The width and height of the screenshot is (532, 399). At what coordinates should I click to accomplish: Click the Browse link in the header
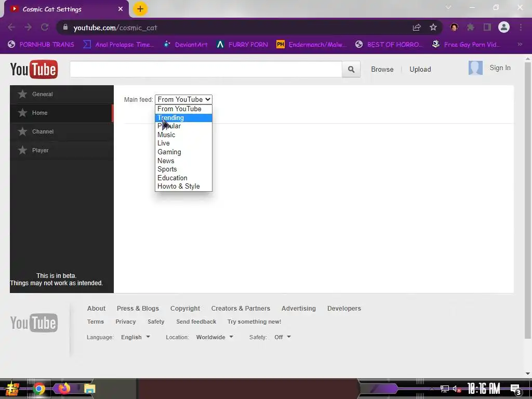coord(382,69)
